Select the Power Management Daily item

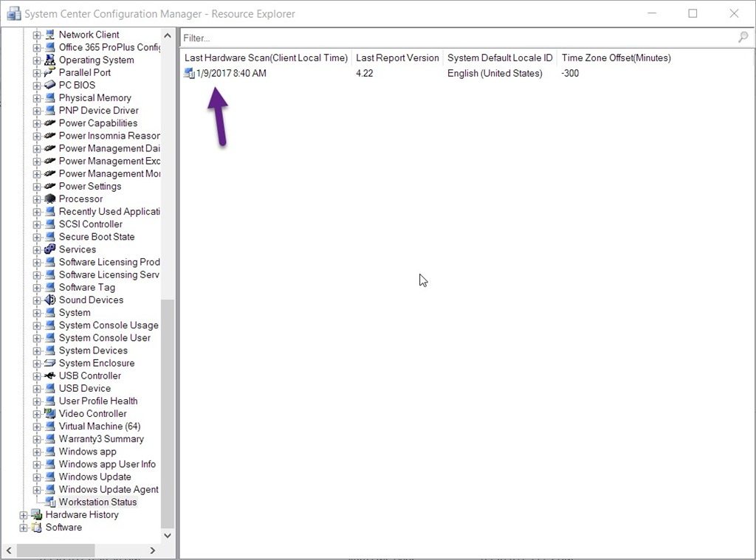[109, 148]
